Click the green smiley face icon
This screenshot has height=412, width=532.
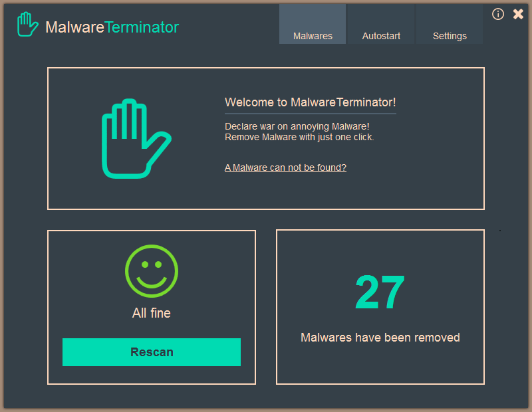click(152, 271)
